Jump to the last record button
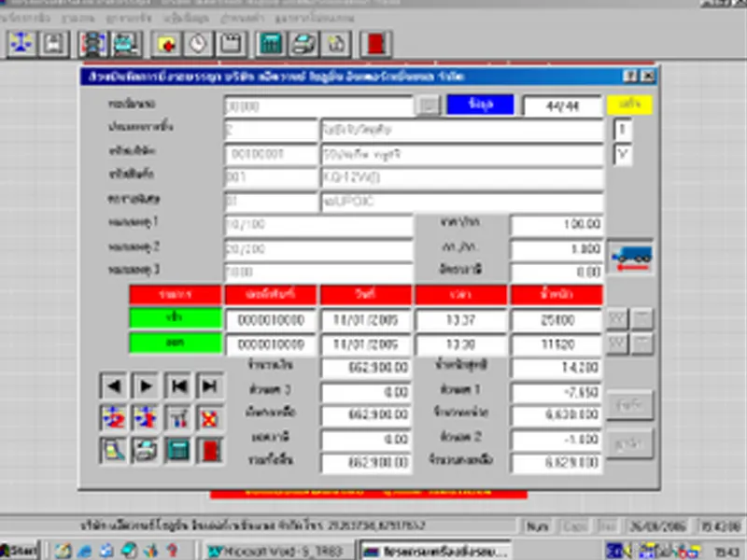The image size is (747, 560). click(x=209, y=385)
